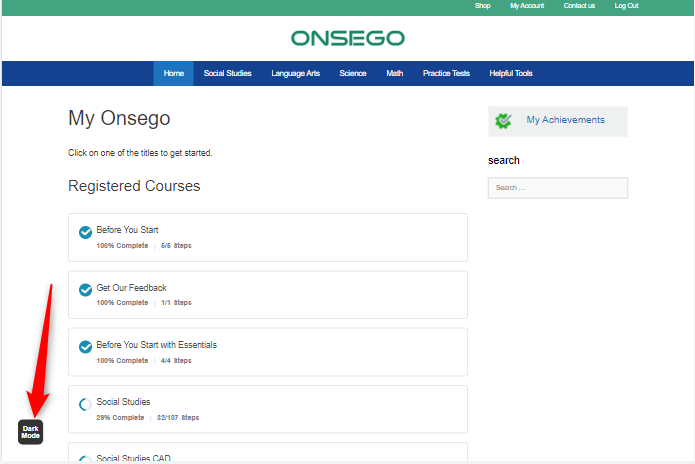The image size is (695, 464).
Task: Open the Social Studies registered course title
Action: (123, 402)
